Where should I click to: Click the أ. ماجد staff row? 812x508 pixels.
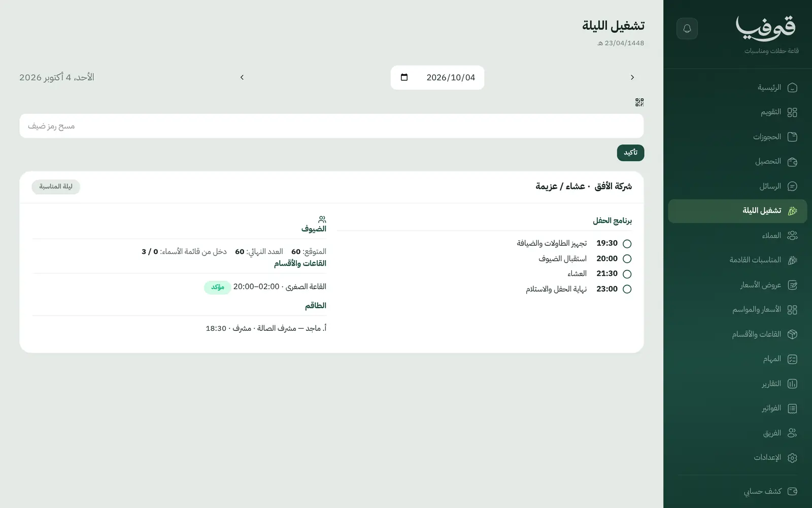pos(266,328)
